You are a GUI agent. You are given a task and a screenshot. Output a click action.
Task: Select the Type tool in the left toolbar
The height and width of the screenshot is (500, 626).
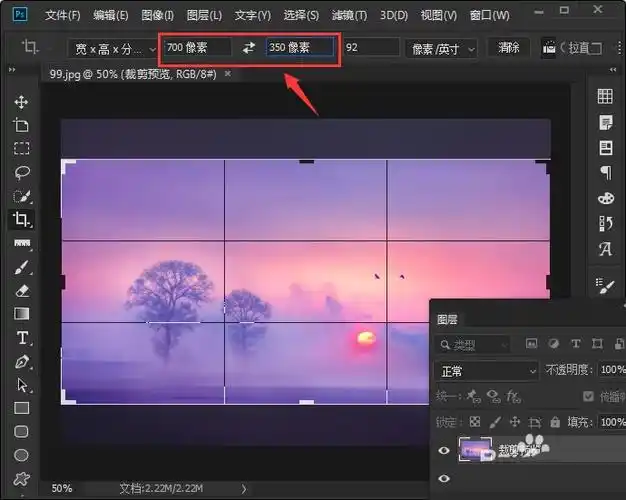22,338
